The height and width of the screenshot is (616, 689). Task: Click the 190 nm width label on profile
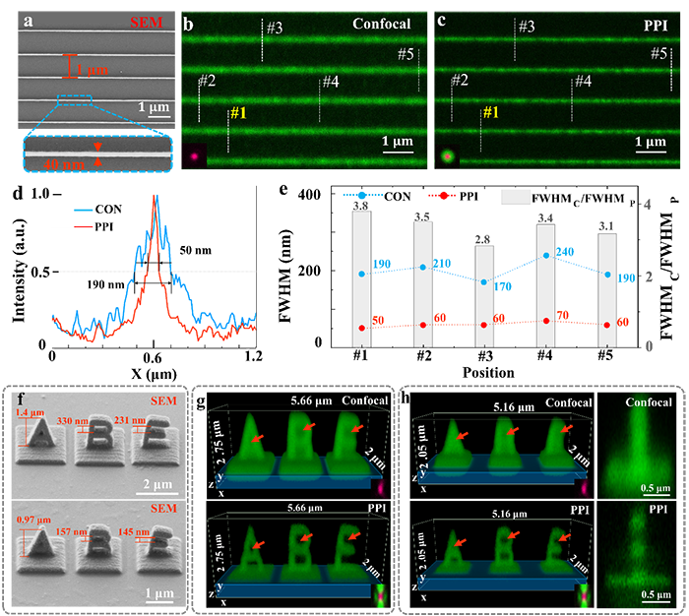108,280
